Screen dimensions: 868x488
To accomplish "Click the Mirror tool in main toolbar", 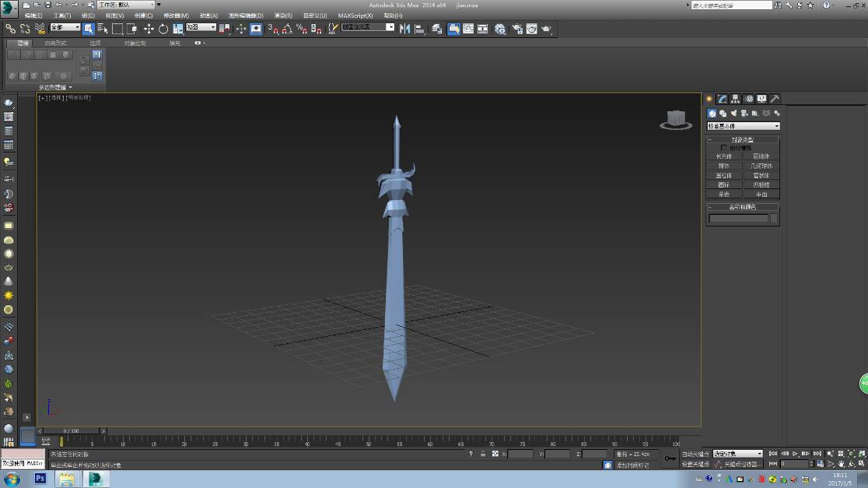I will tap(406, 29).
